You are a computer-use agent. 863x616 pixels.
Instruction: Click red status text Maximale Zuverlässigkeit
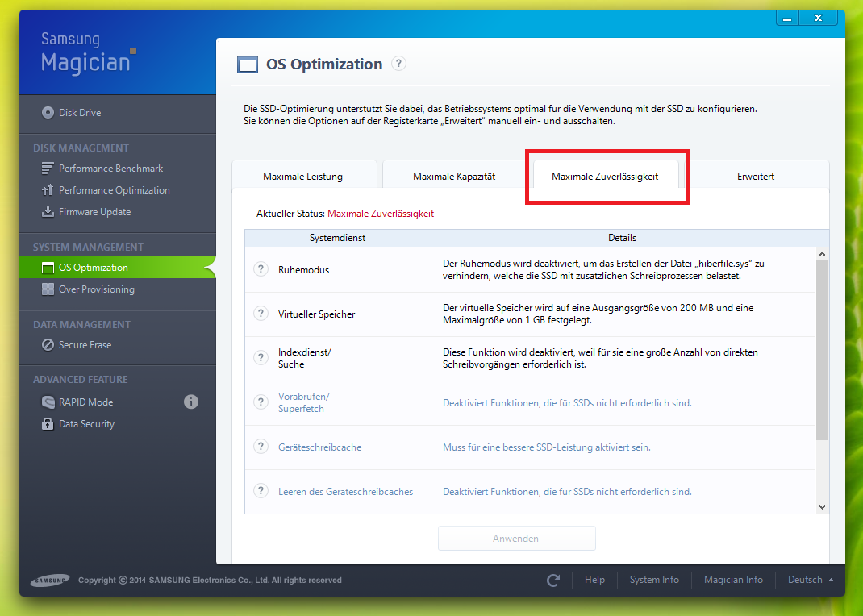381,214
